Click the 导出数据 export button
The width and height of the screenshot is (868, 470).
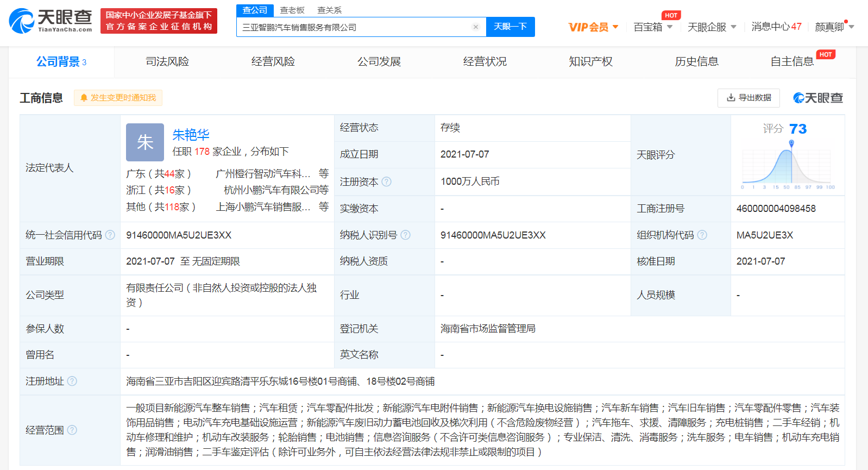click(749, 98)
